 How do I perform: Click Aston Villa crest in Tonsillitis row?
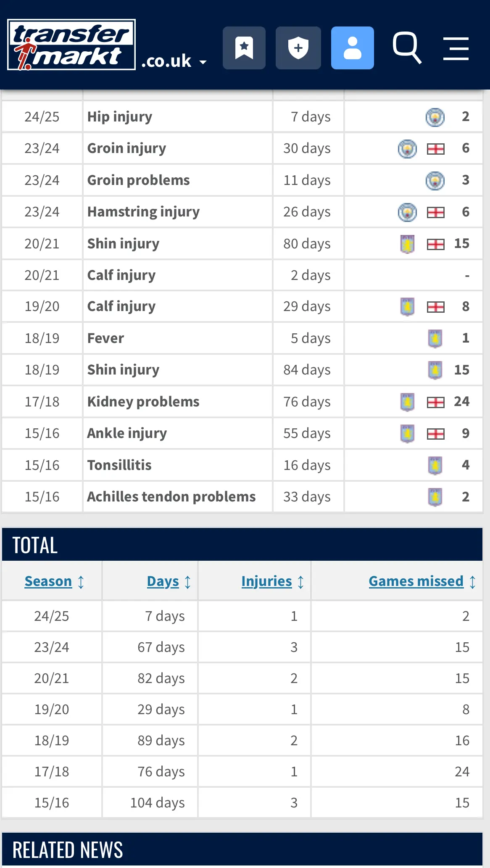pos(435,465)
